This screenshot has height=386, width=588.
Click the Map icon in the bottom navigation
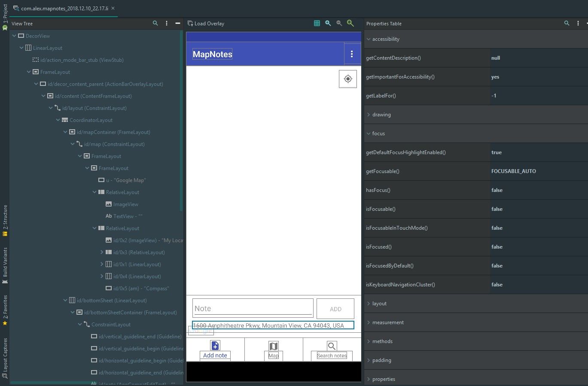pyautogui.click(x=274, y=346)
